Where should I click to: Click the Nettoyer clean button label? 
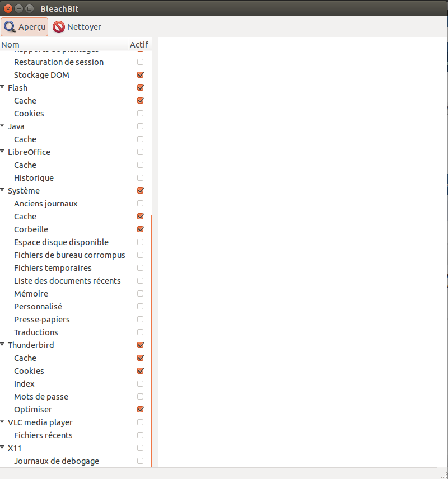tap(84, 27)
